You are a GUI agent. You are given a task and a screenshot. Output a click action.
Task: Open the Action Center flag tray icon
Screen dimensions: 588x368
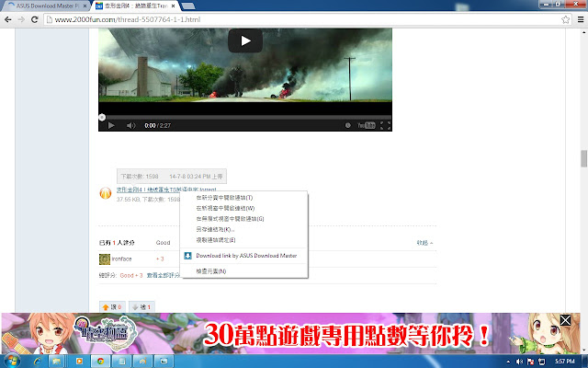(531, 362)
